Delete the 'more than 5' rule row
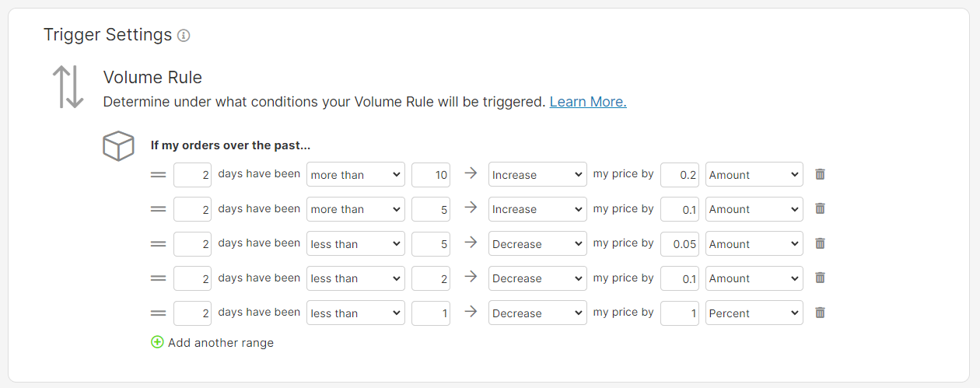 point(820,208)
